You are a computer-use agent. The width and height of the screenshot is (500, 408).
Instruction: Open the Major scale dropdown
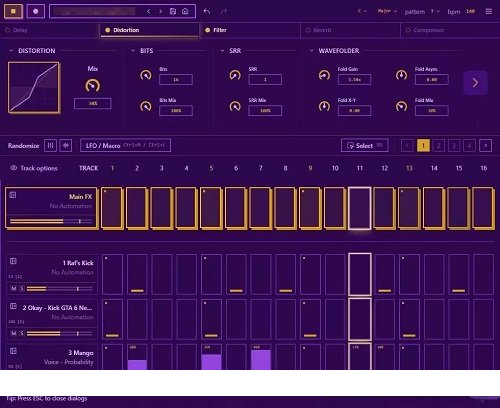[x=387, y=11]
